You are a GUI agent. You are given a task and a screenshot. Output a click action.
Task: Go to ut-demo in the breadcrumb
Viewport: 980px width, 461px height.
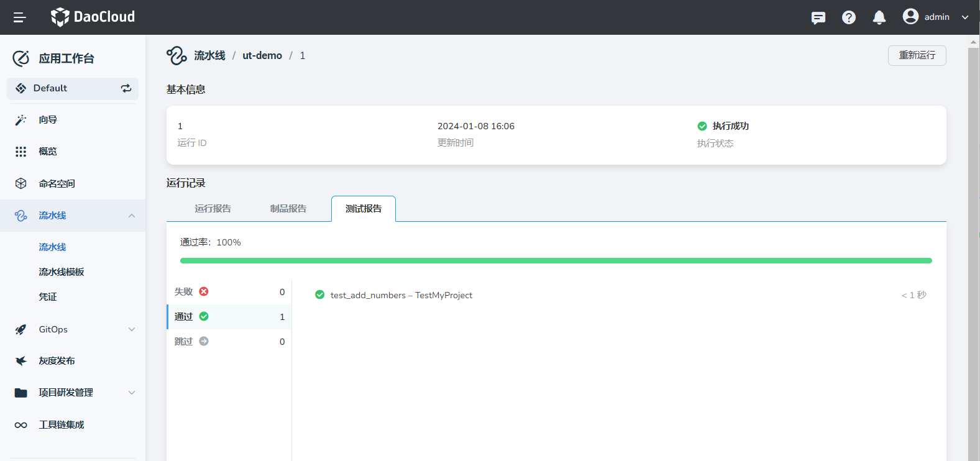(x=262, y=56)
